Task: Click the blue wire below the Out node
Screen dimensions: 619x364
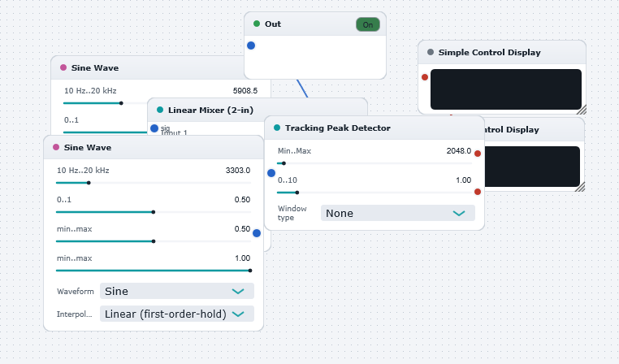Action: coord(302,89)
